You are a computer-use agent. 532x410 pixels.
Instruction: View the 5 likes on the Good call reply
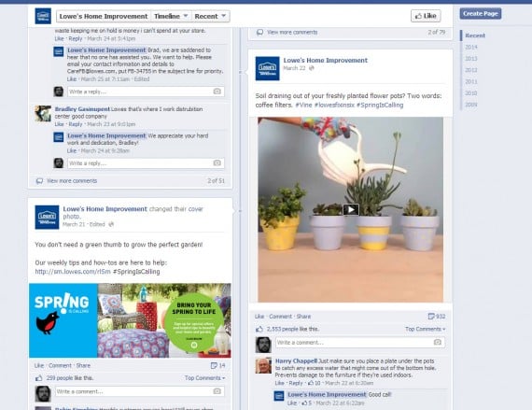point(306,403)
